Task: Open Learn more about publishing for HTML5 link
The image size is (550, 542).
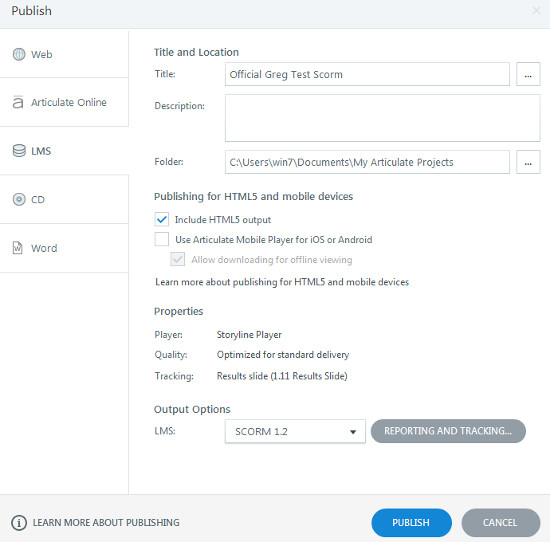Action: click(x=282, y=282)
